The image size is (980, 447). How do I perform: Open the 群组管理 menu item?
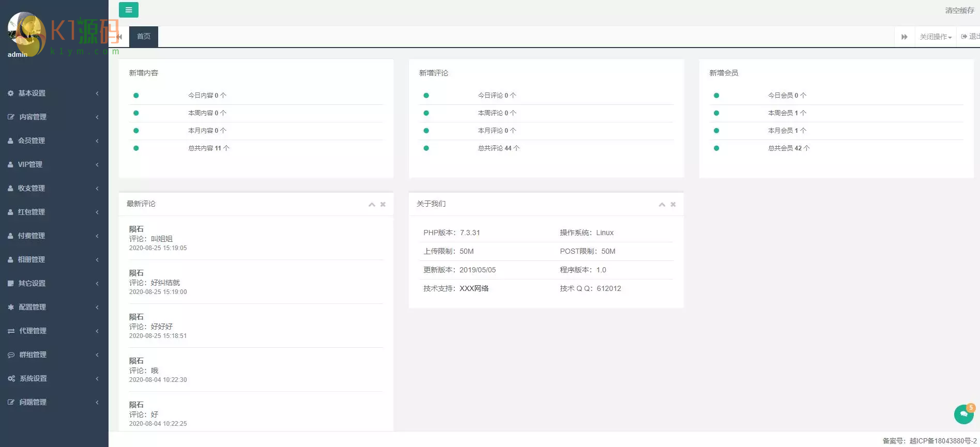click(54, 354)
